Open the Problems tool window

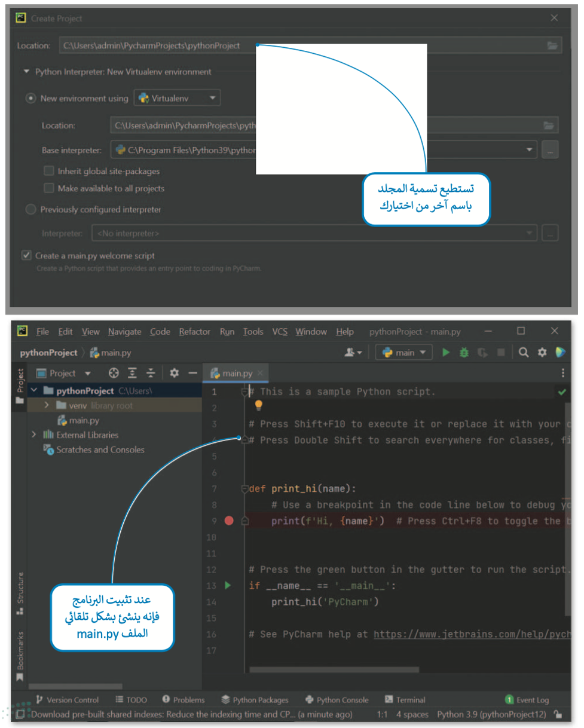183,699
